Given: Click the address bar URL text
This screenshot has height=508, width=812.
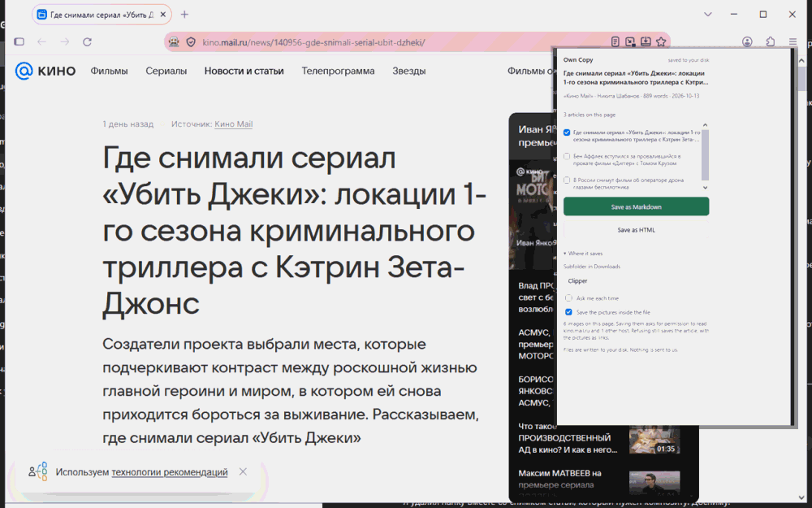Looking at the screenshot, I should pyautogui.click(x=313, y=42).
